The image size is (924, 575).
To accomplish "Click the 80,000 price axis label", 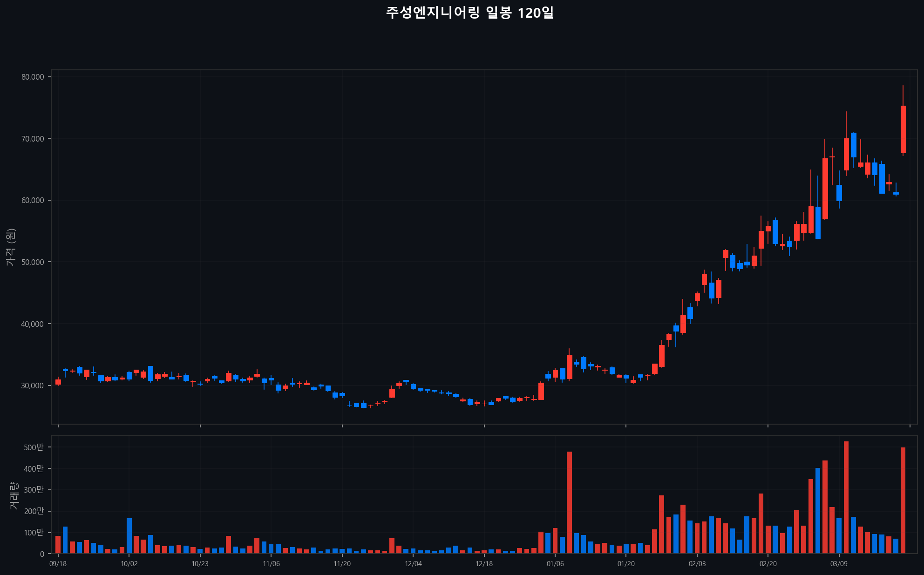I will 33,77.
